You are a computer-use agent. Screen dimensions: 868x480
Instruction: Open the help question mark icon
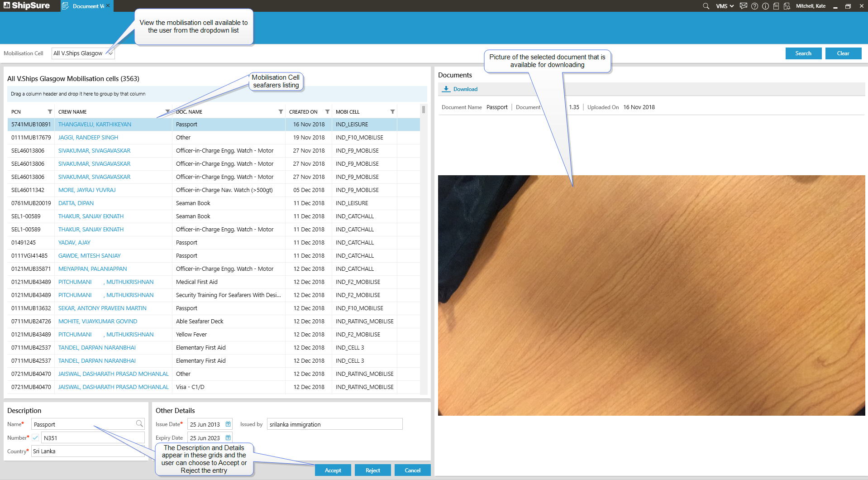[x=754, y=6]
